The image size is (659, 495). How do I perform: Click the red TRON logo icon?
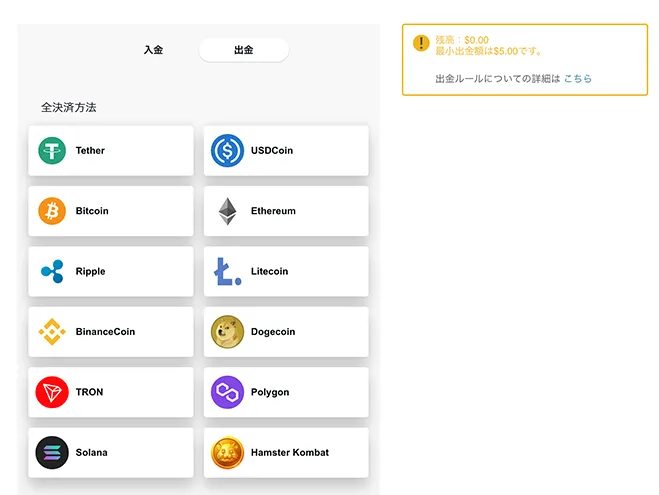click(x=52, y=392)
